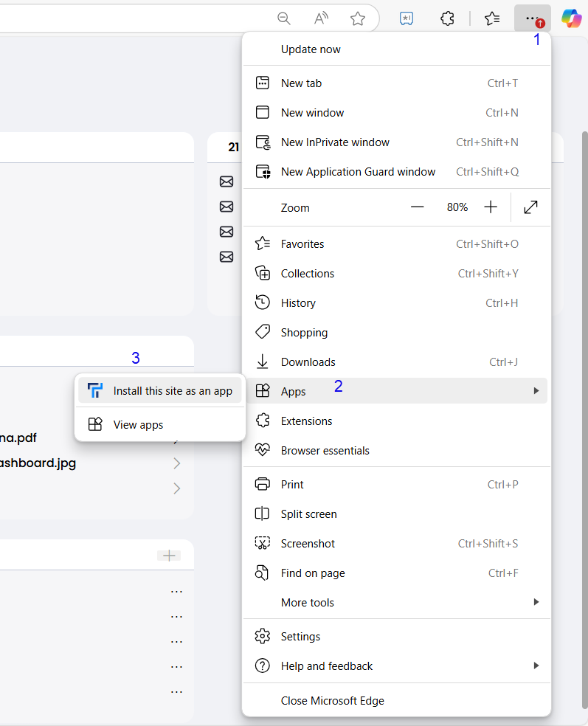Open the Copilot icon
Screen dimensions: 588x726
[x=571, y=18]
